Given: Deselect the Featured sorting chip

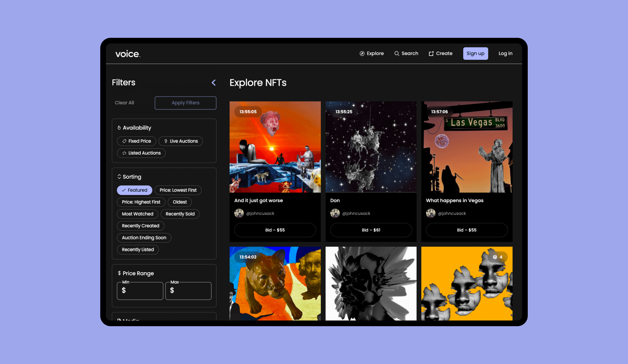Looking at the screenshot, I should 134,190.
